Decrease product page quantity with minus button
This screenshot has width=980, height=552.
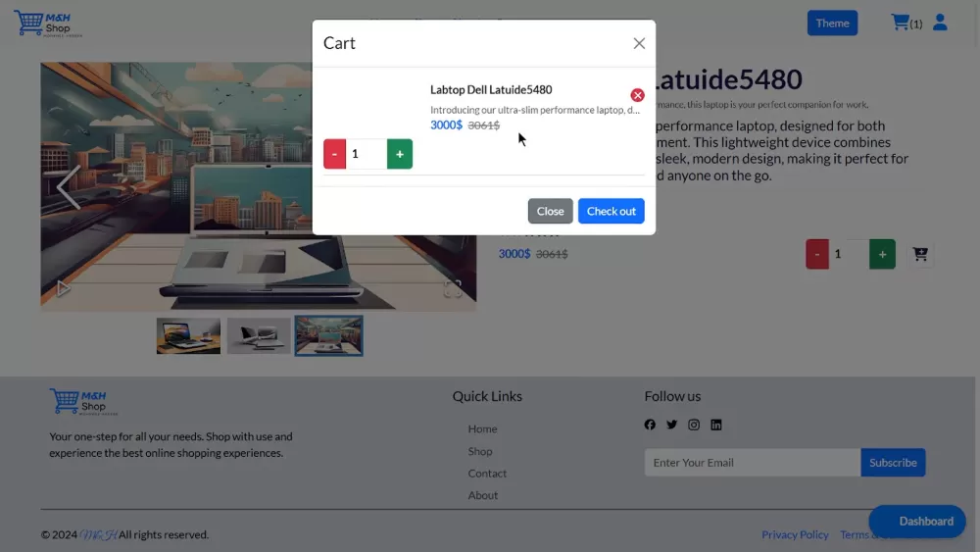tap(817, 255)
